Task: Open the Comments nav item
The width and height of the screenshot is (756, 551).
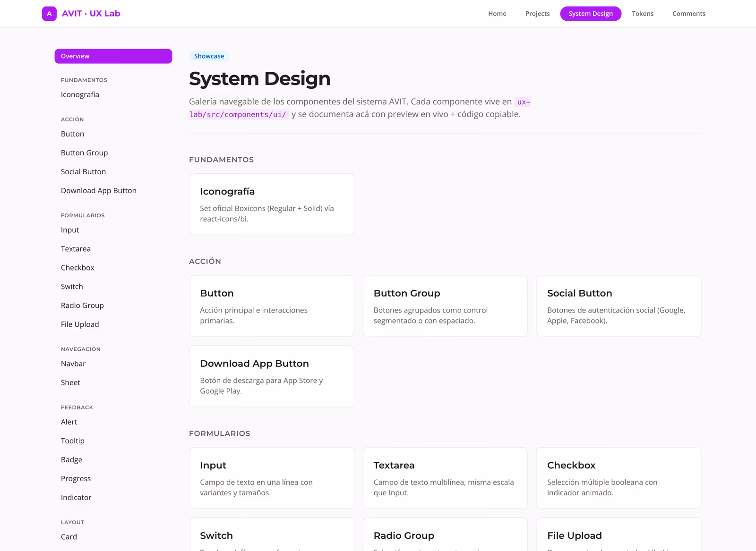Action: click(x=689, y=14)
